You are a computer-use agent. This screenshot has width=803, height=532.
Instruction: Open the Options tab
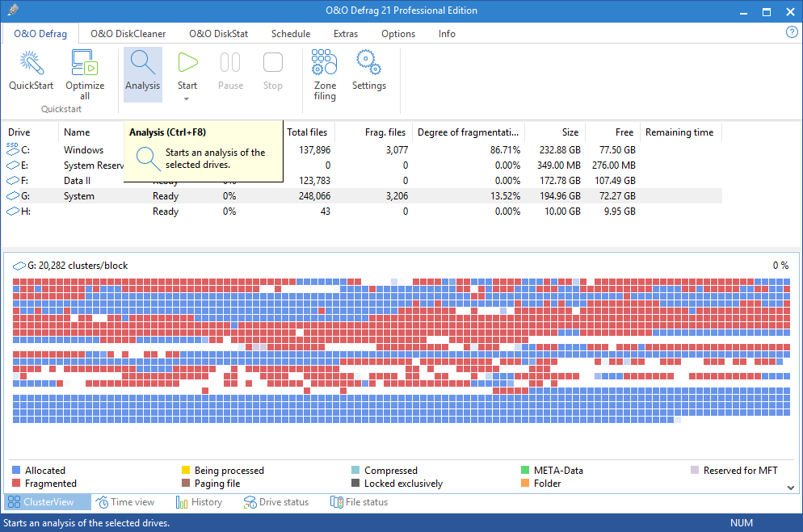398,34
